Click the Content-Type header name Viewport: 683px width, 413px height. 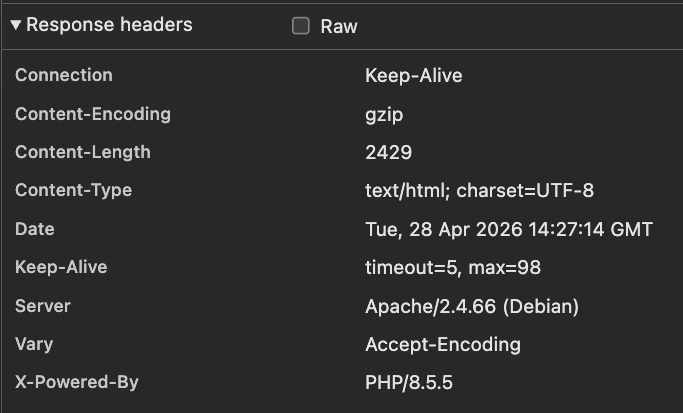(x=73, y=190)
